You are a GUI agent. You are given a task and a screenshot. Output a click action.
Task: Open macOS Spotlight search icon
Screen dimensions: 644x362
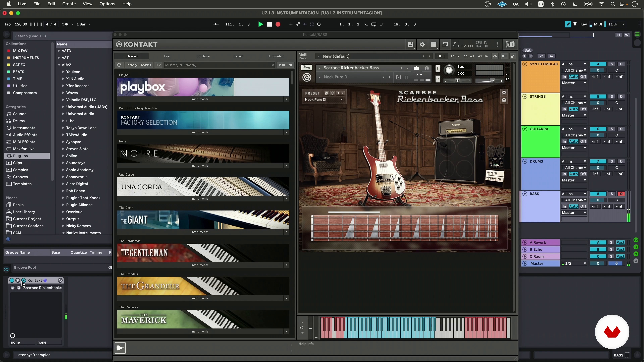pyautogui.click(x=613, y=4)
